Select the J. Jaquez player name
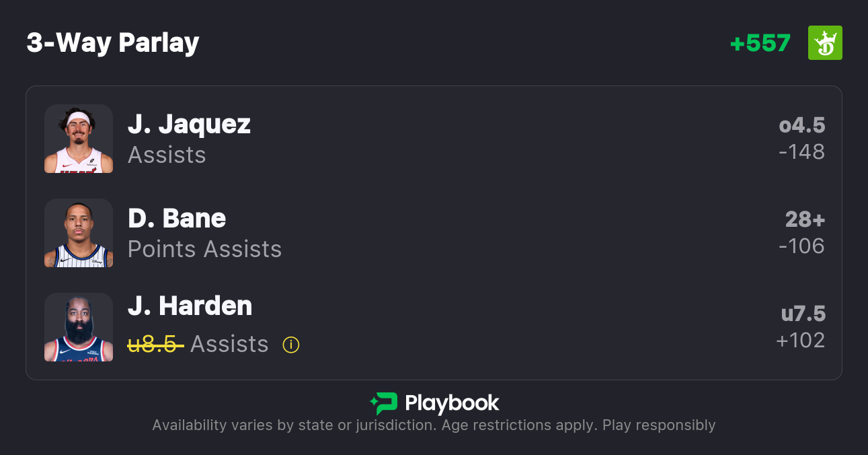This screenshot has width=868, height=455. (x=189, y=124)
